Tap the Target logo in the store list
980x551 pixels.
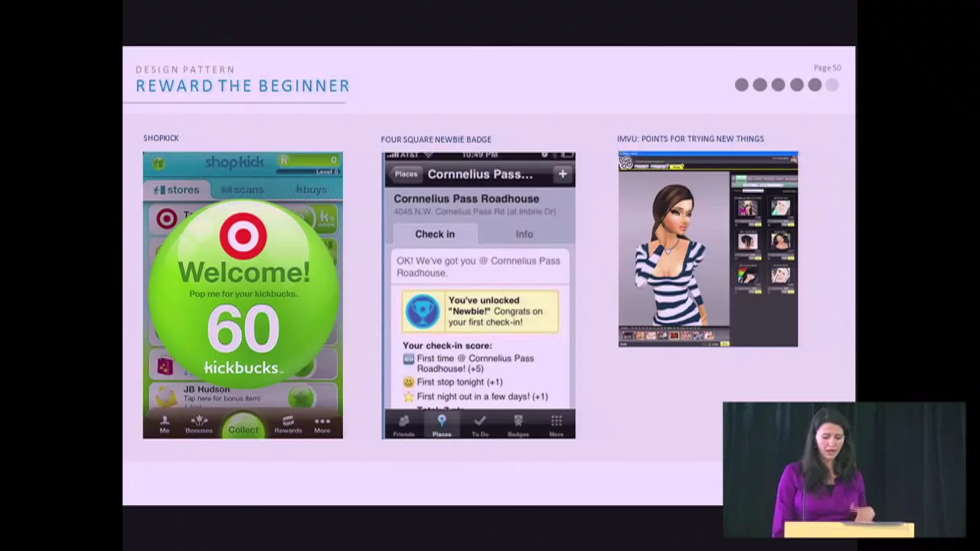(x=166, y=219)
